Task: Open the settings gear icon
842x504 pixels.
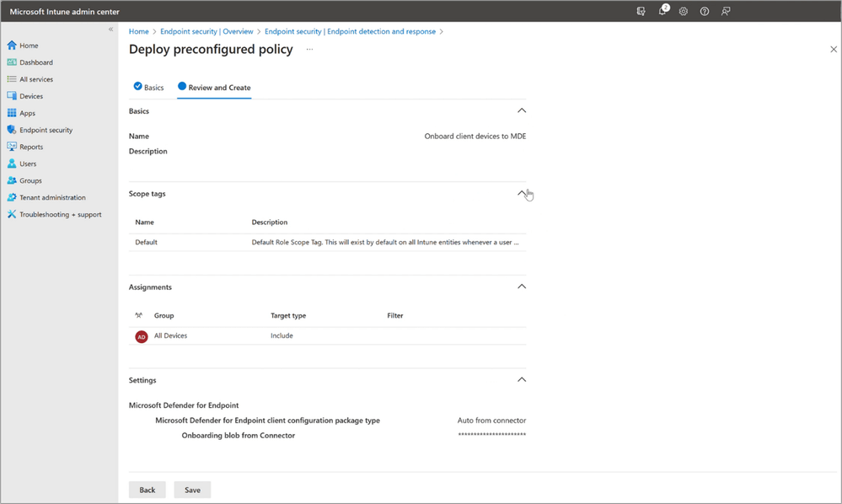Action: [x=683, y=11]
